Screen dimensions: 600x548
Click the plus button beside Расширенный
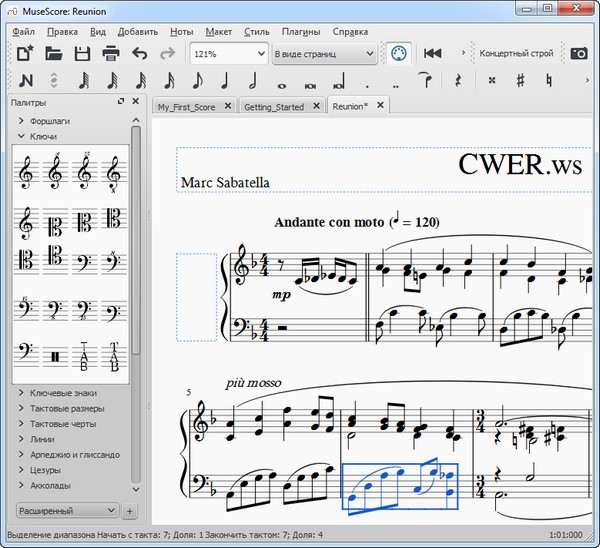pos(130,512)
